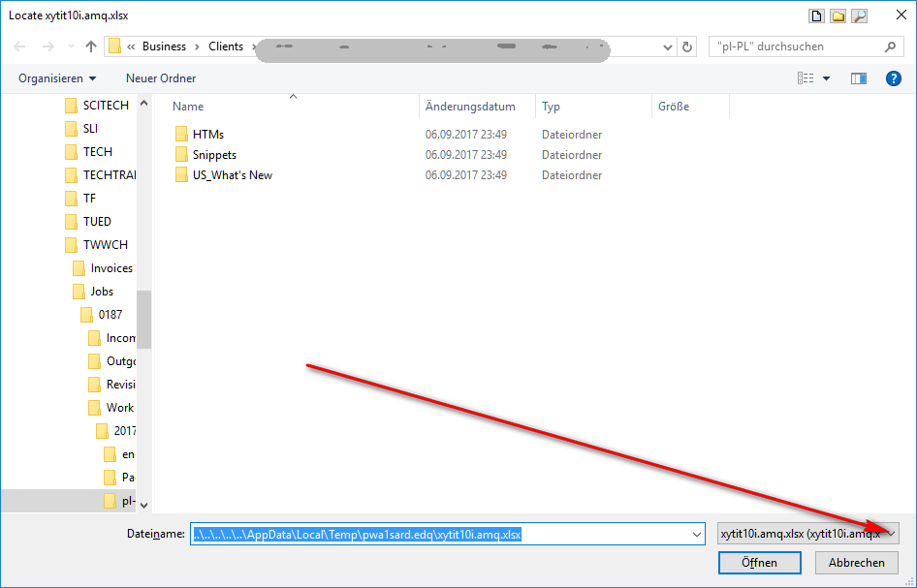Click Neuer Ordner in the toolbar

click(x=161, y=78)
